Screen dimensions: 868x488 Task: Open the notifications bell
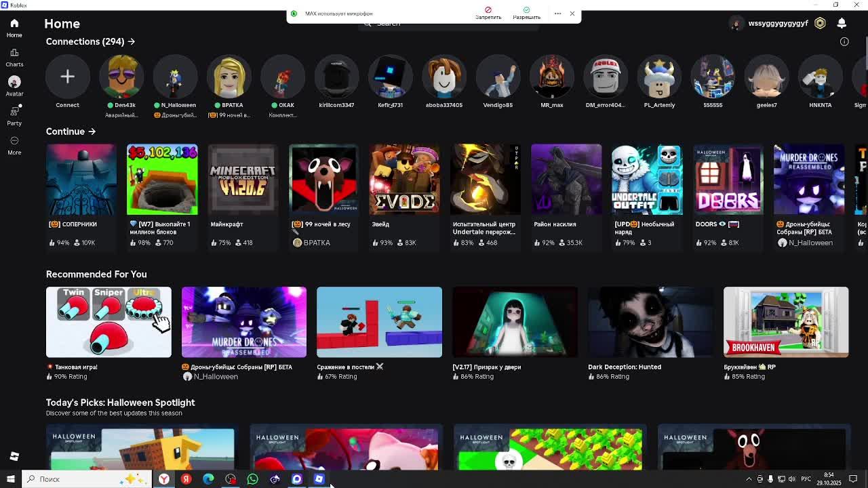(x=842, y=23)
